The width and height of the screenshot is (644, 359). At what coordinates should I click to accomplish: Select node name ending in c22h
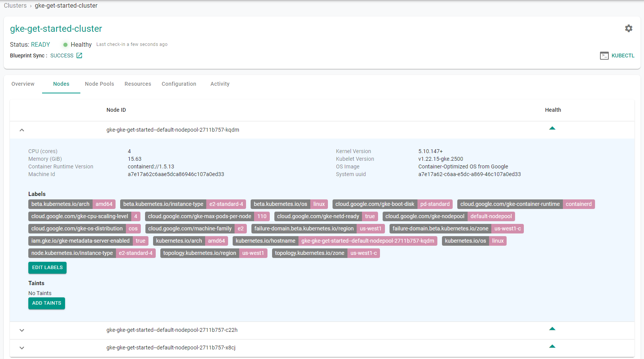click(x=172, y=330)
